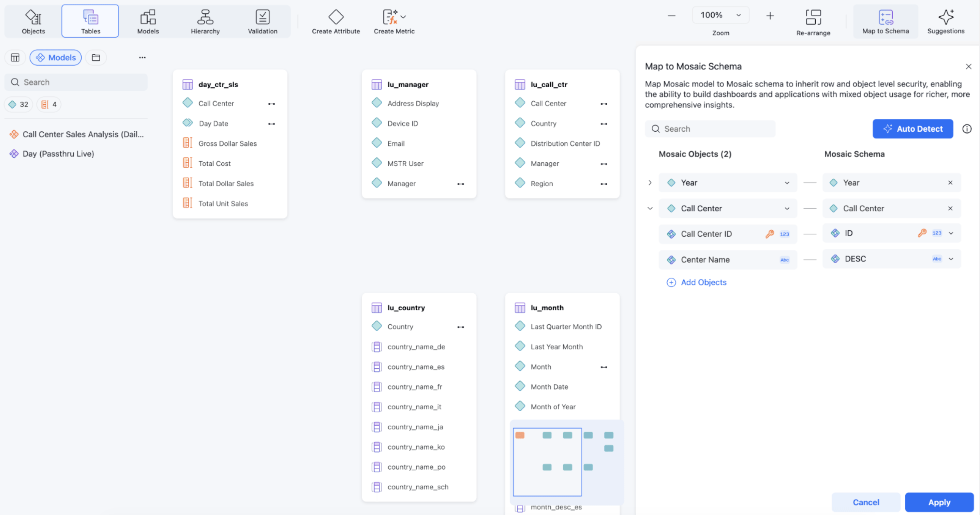Open the Suggestions sparkle icon
Image resolution: width=980 pixels, height=515 pixels.
point(946,17)
